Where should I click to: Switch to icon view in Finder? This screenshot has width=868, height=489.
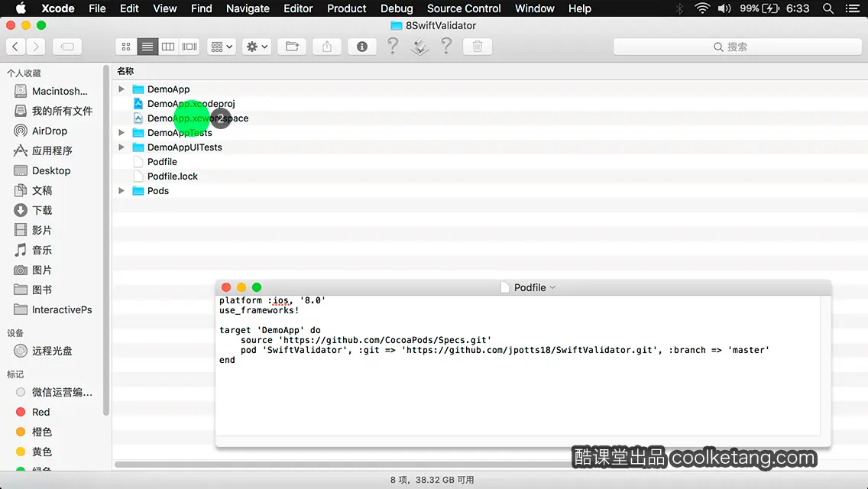point(126,47)
